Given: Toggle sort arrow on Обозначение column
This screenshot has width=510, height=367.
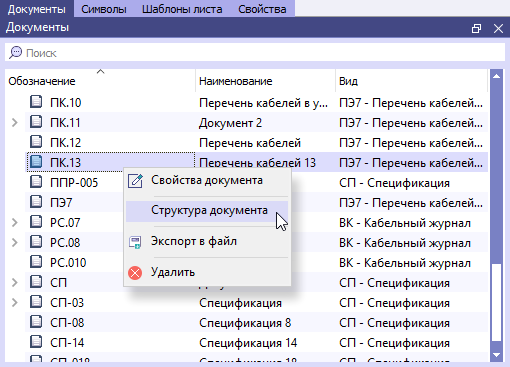Looking at the screenshot, I should tap(100, 71).
